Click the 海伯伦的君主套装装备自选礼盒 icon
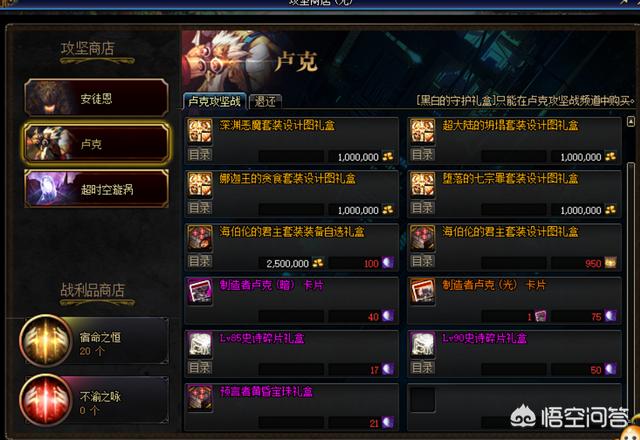640x440 pixels. [200, 238]
